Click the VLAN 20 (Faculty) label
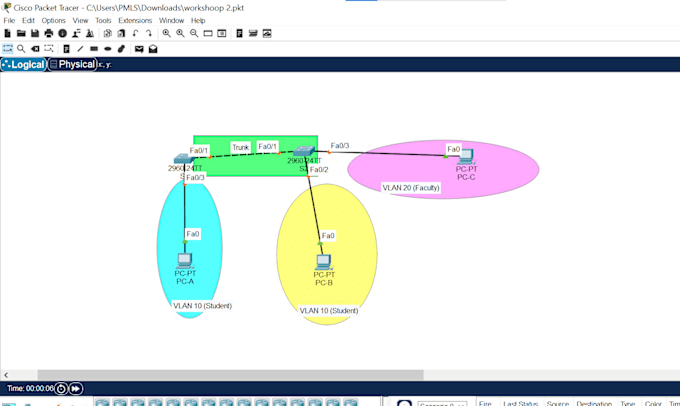Viewport: 680px width, 406px height. click(411, 188)
